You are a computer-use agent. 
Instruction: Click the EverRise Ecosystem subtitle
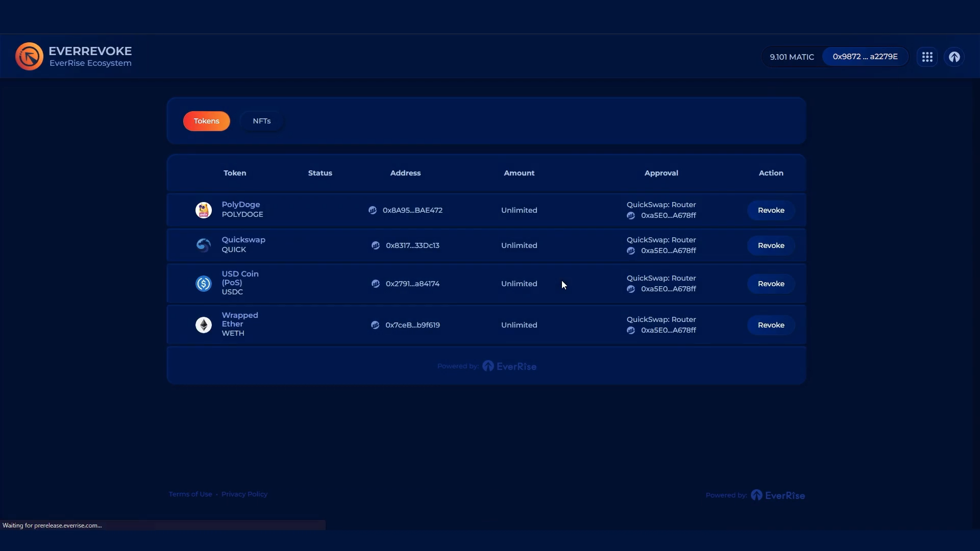pyautogui.click(x=90, y=63)
